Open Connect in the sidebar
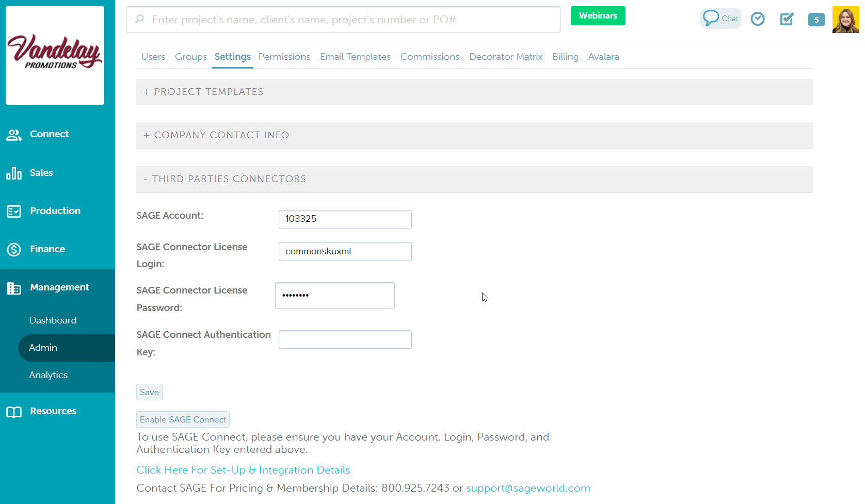This screenshot has width=865, height=504. tap(49, 134)
